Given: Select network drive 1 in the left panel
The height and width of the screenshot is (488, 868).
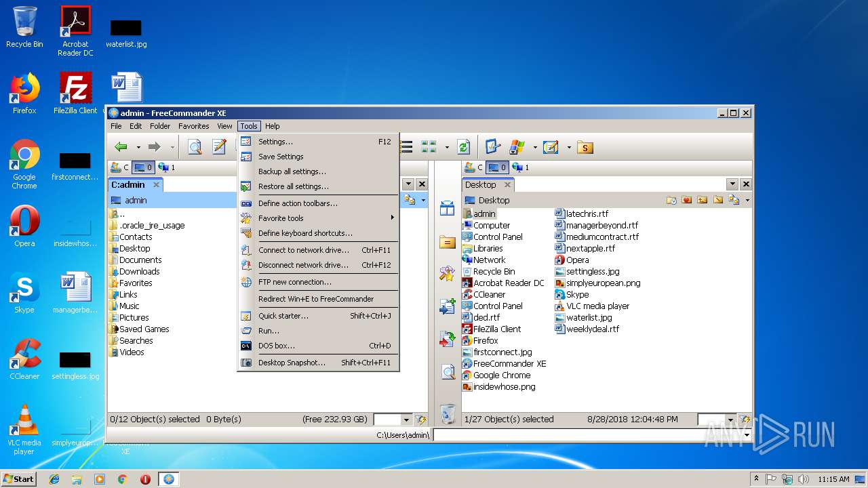Looking at the screenshot, I should 166,167.
